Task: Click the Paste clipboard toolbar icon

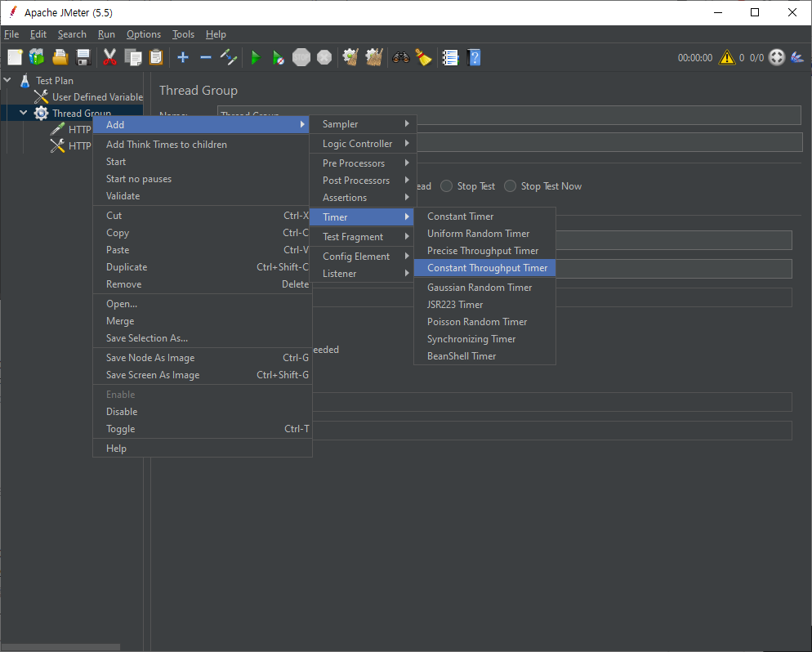Action: tap(156, 57)
